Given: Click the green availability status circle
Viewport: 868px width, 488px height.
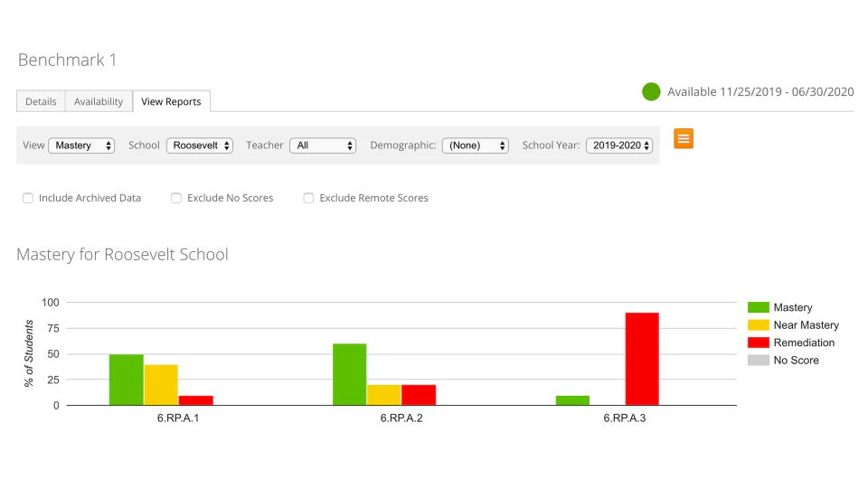Looking at the screenshot, I should pos(651,92).
